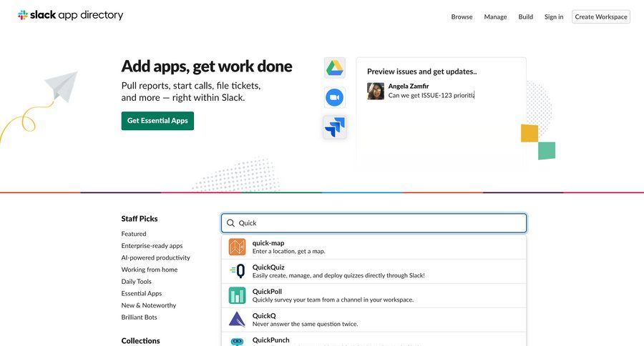This screenshot has height=346, width=644.
Task: Select the QuickQuiz search suggestion
Action: tap(374, 272)
